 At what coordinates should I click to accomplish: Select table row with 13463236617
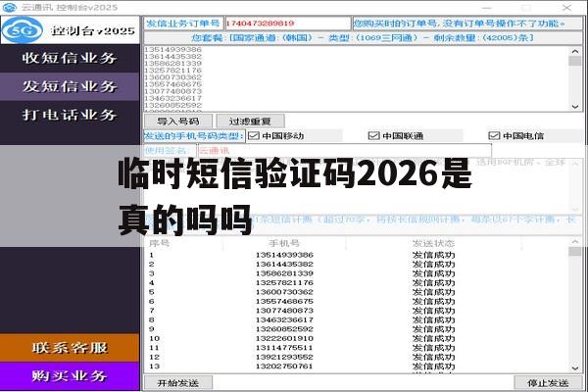(x=357, y=320)
